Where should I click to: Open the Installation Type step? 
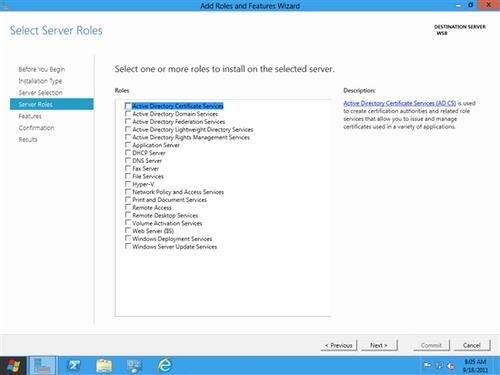[40, 81]
